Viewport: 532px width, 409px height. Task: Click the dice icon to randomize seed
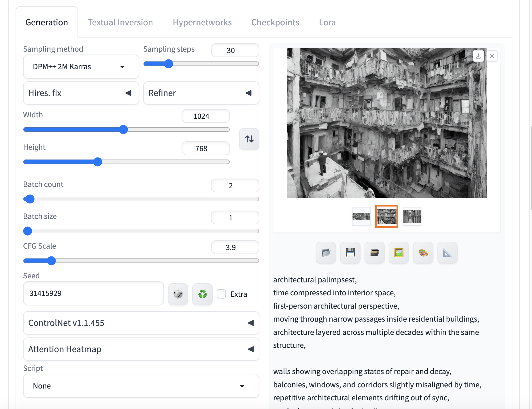point(178,294)
